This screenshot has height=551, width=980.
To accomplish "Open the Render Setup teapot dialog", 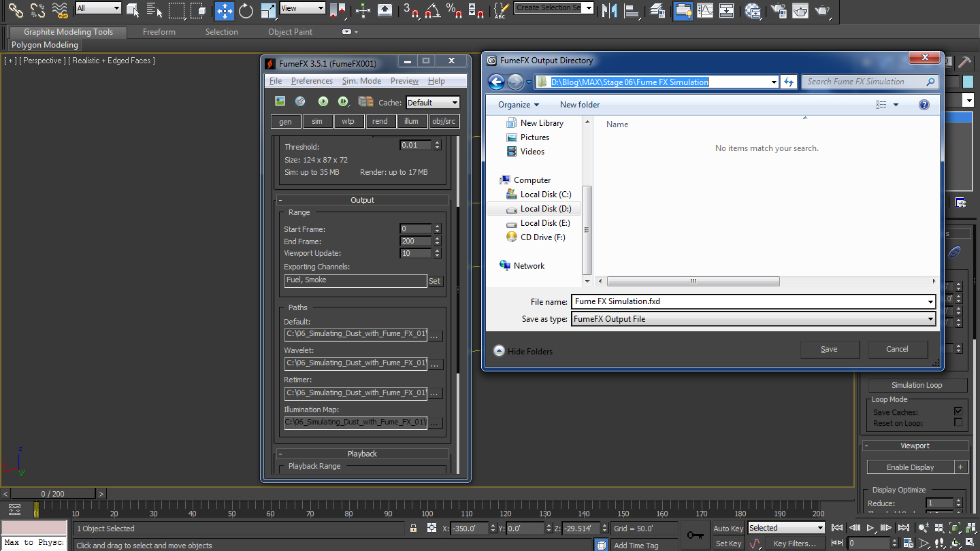I will click(x=779, y=10).
